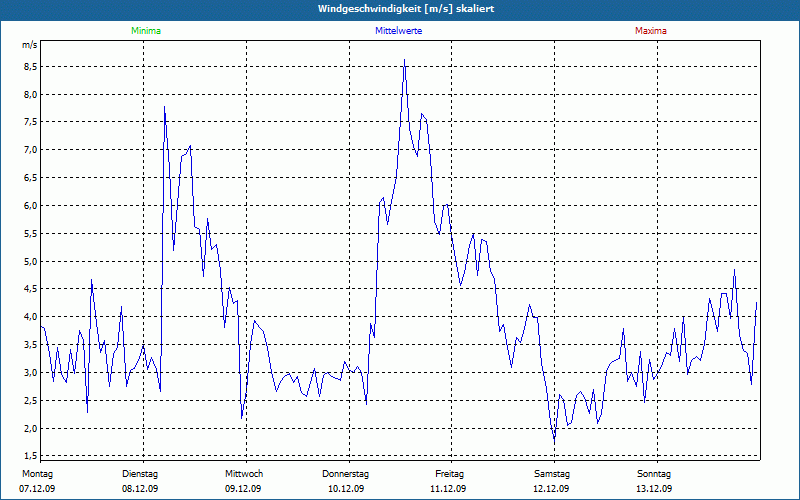Click the Donnerstag day label

[x=345, y=474]
